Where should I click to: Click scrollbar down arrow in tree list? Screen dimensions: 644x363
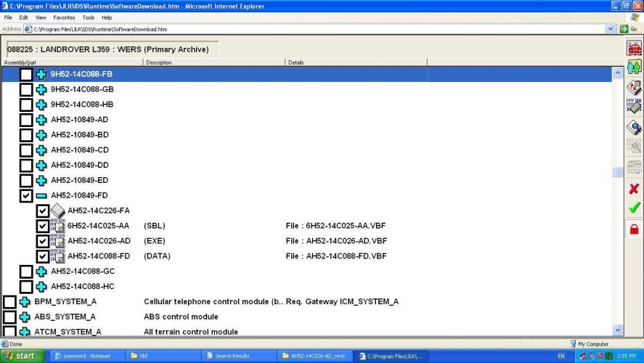[617, 330]
